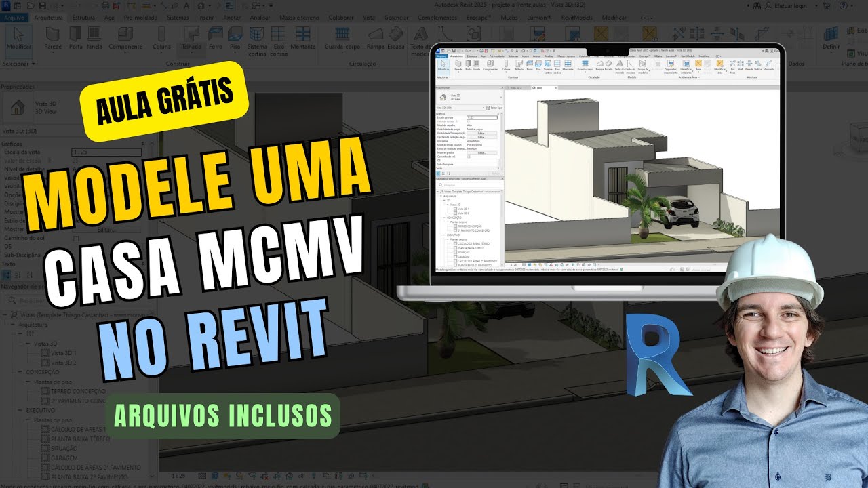
Task: Switch to the Estrutura ribbon tab in background
Action: click(x=83, y=18)
